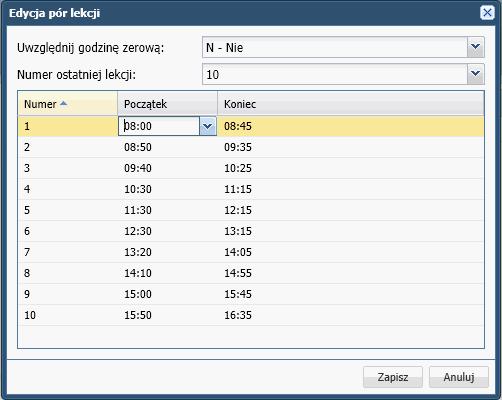Select lesson 7 end time 14:05
The width and height of the screenshot is (502, 400).
(238, 252)
